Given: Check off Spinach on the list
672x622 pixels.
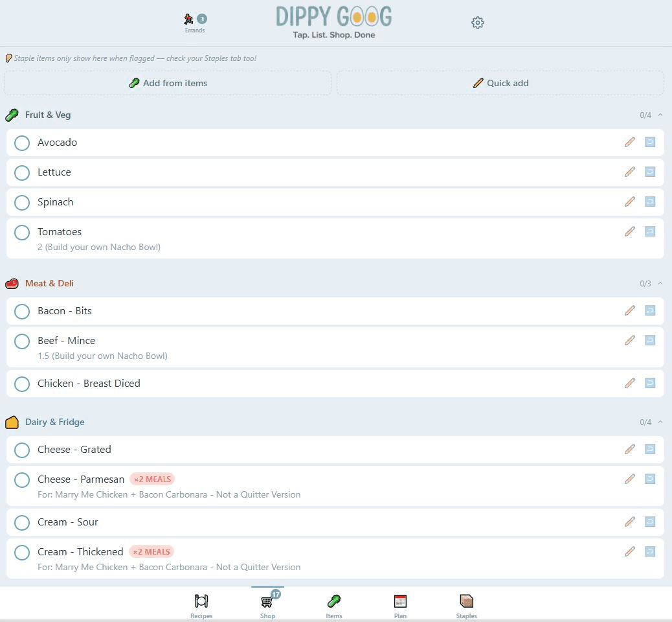Looking at the screenshot, I should coord(22,202).
